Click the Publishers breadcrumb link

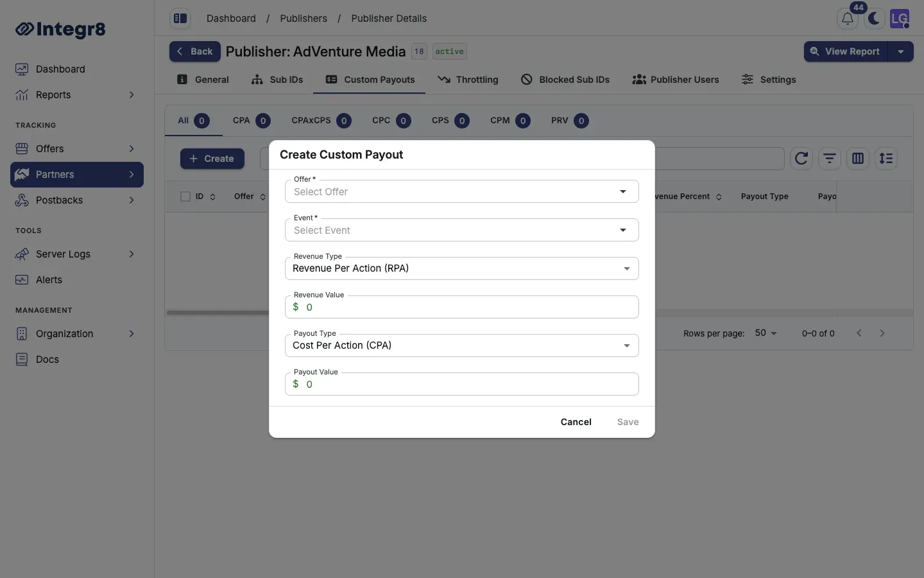click(304, 19)
